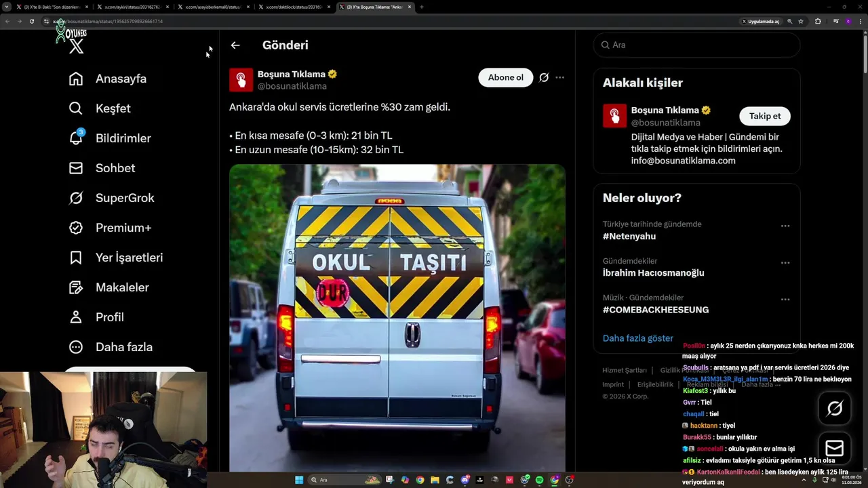
Task: Open Chrome from the taskbar
Action: click(x=420, y=480)
